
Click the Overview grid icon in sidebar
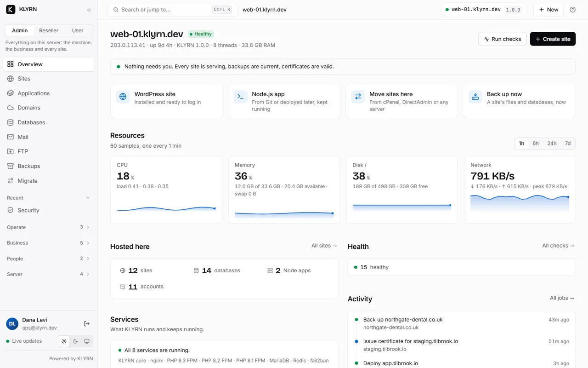(11, 64)
